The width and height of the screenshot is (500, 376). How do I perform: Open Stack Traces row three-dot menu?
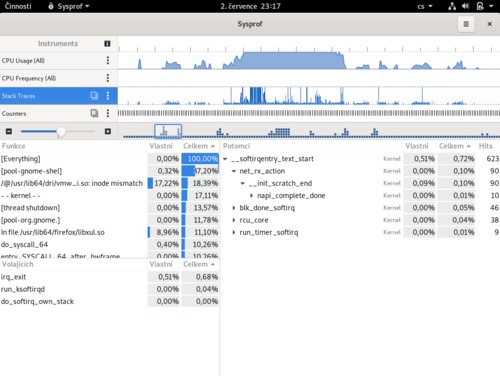(x=107, y=96)
